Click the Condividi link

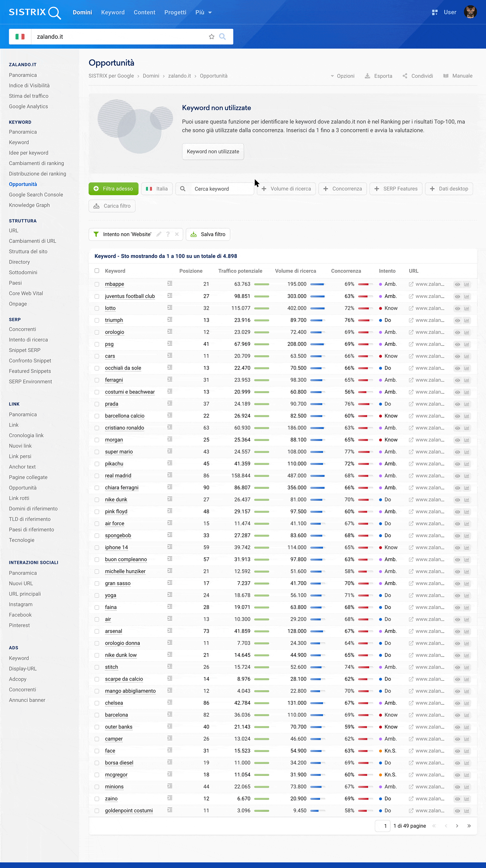point(418,76)
